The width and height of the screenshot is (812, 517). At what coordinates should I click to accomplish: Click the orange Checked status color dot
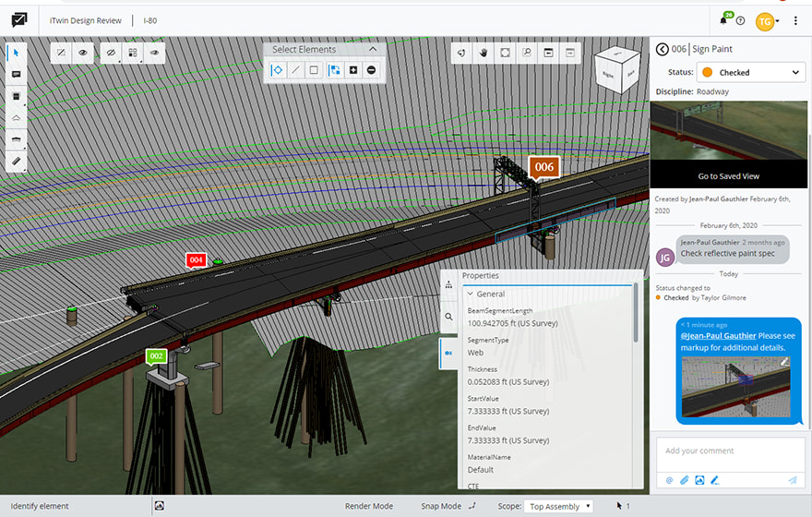tap(708, 73)
